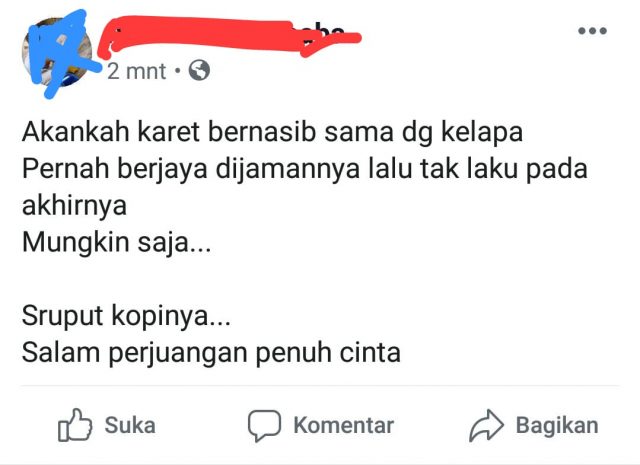Share the post via "Bagikan" label
The image size is (640, 465).
[557, 425]
